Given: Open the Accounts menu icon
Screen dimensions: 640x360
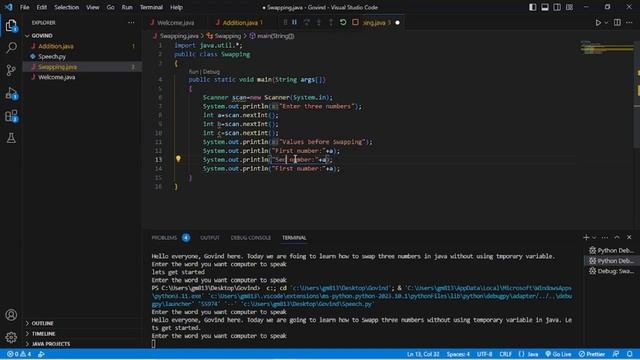Looking at the screenshot, I should (11, 315).
